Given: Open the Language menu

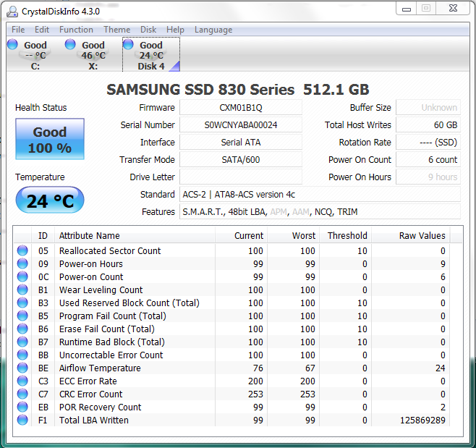Looking at the screenshot, I should pyautogui.click(x=213, y=30).
